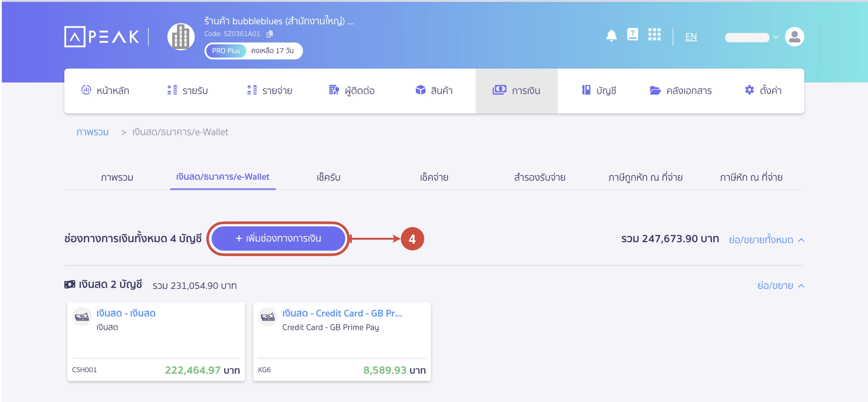Open the ตั้งค่า gear settings menu
The width and height of the screenshot is (868, 402).
(763, 90)
